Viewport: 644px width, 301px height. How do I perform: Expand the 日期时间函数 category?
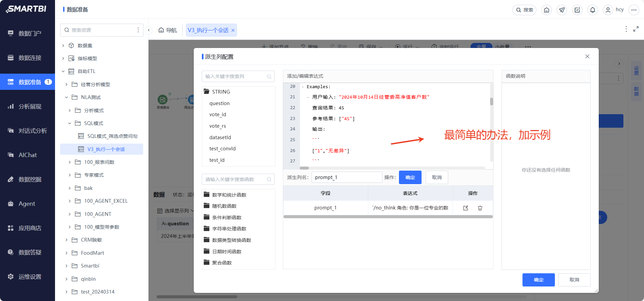223,252
